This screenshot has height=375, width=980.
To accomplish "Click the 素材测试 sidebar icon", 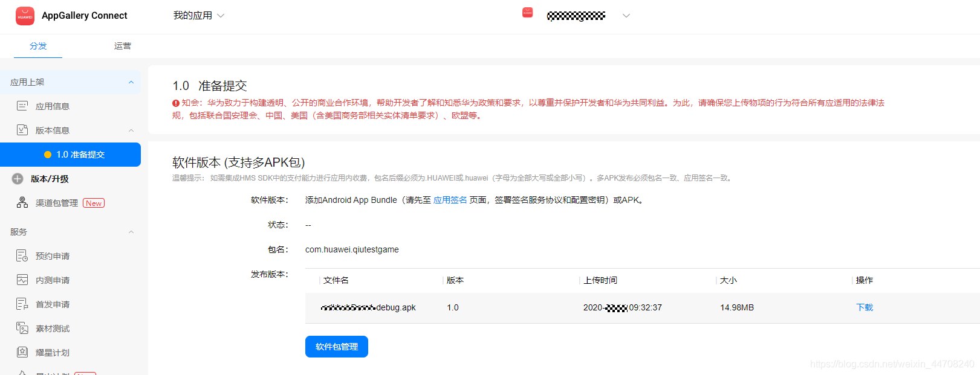I will (x=22, y=328).
